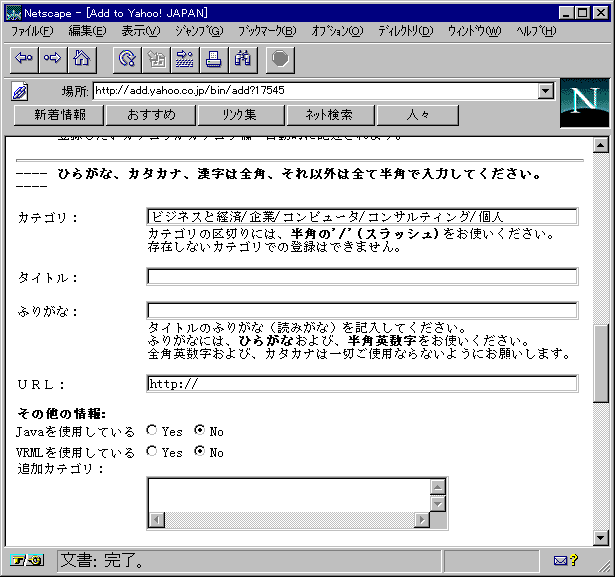Click the 人々 directory button

point(417,115)
